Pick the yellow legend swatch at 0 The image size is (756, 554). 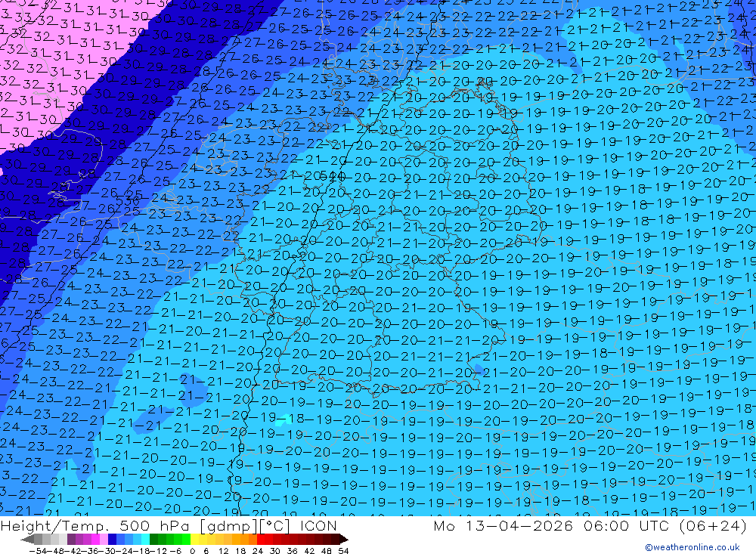[195, 540]
